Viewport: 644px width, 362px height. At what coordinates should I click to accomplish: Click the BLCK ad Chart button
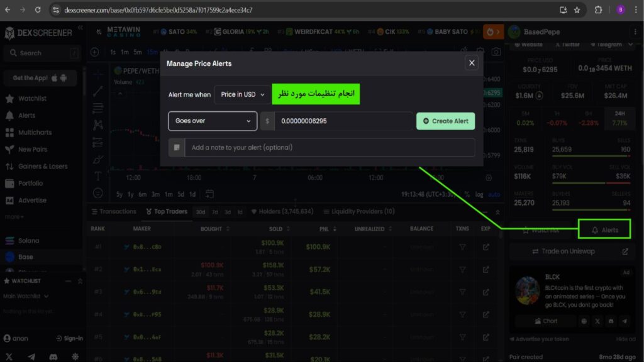point(547,321)
